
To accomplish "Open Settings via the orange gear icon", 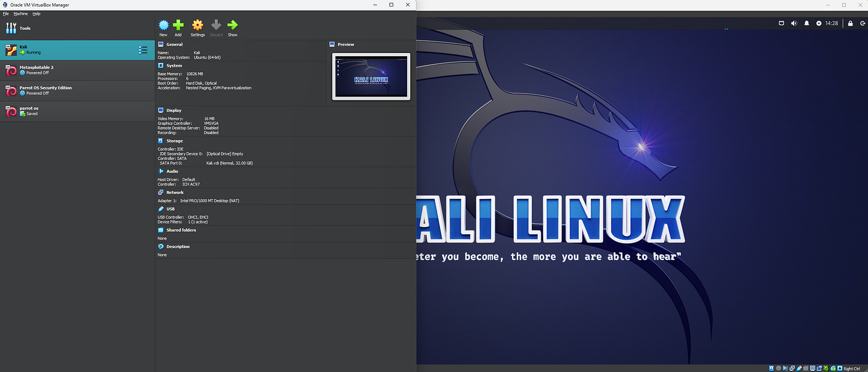I will (198, 25).
